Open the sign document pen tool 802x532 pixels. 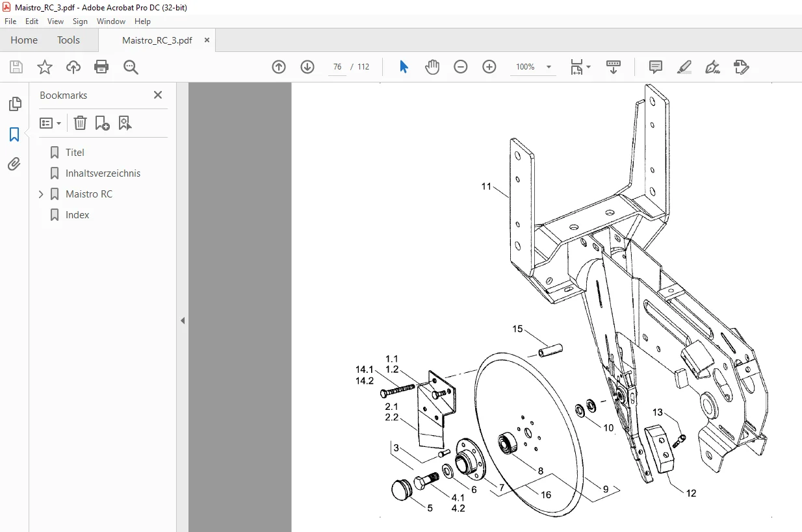712,67
